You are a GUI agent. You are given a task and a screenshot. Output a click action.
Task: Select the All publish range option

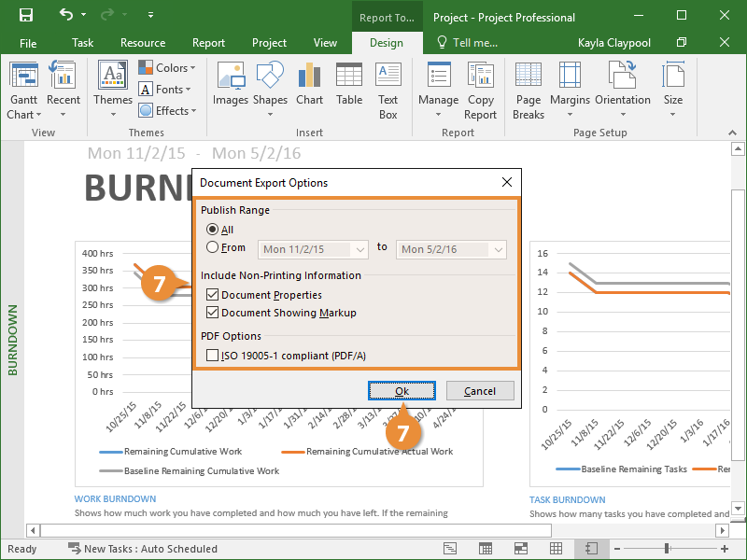click(213, 230)
